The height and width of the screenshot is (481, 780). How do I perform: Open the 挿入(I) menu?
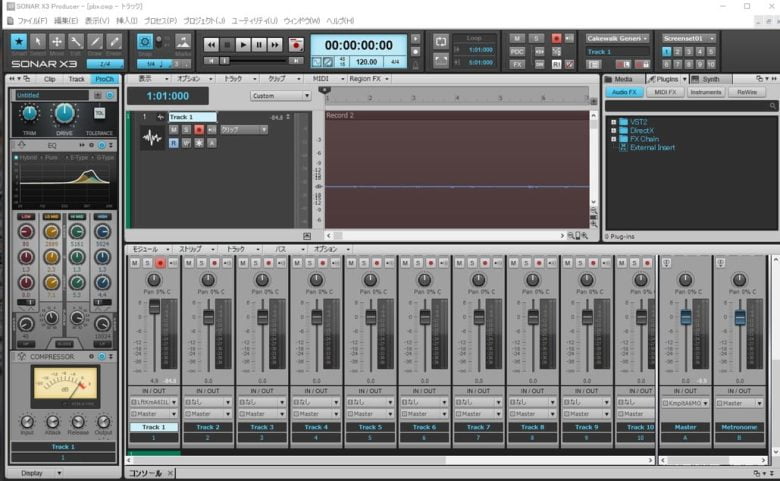click(x=126, y=20)
